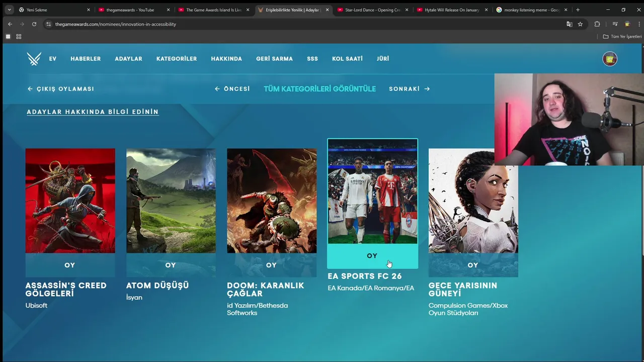Image resolution: width=644 pixels, height=362 pixels.
Task: Click the Chrome profile icon in toolbar
Action: (x=627, y=24)
